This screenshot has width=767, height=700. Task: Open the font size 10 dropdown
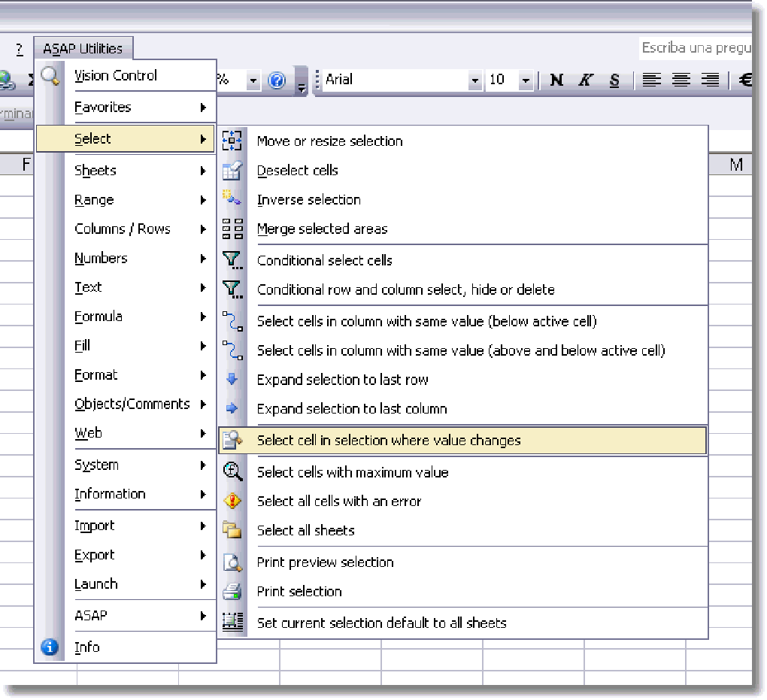[526, 80]
